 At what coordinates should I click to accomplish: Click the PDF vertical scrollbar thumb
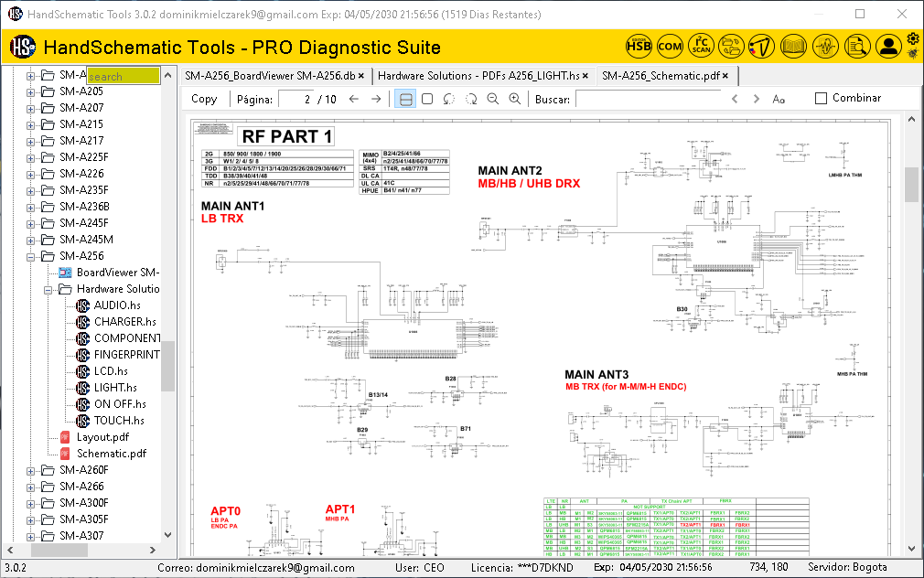point(911,185)
